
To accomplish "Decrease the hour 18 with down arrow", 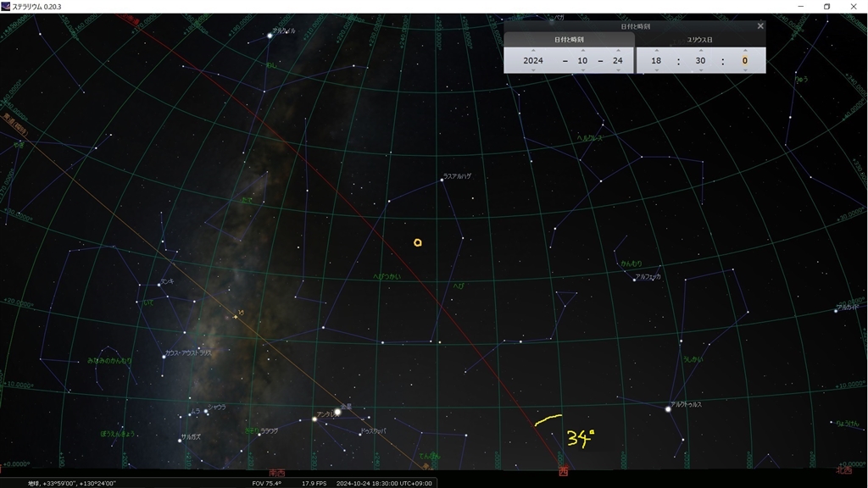I will click(656, 70).
